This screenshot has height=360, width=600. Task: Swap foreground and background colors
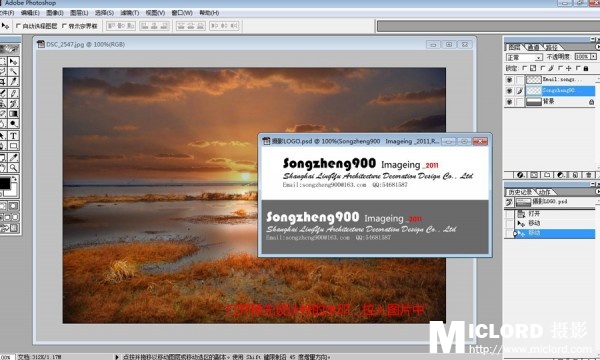[x=15, y=179]
